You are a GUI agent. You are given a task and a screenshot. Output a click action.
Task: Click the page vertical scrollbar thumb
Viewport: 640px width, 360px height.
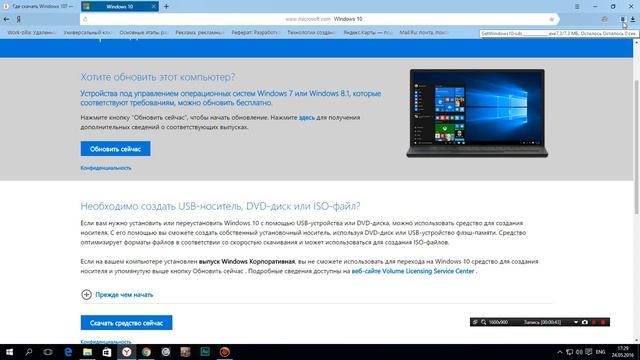pos(636,147)
